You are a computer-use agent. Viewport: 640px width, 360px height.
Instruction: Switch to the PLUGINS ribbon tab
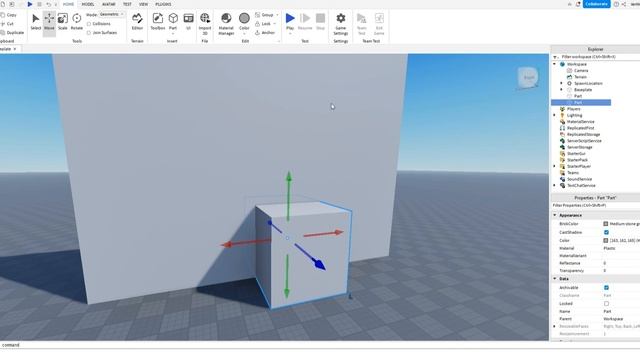click(163, 4)
